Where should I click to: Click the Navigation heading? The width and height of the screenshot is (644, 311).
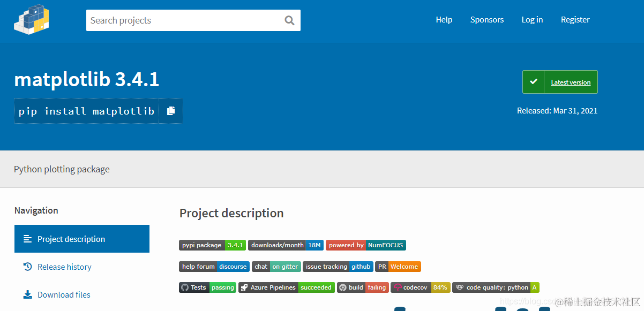(36, 210)
